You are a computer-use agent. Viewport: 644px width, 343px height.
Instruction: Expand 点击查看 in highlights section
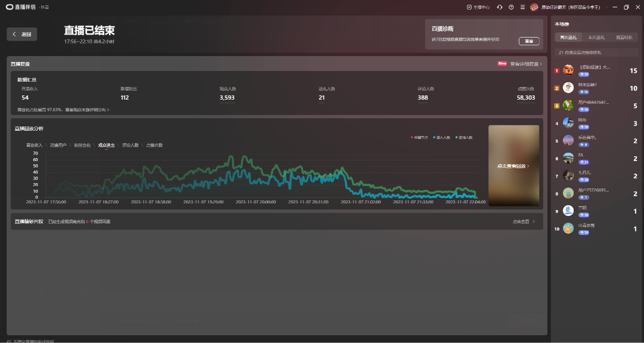pyautogui.click(x=524, y=221)
